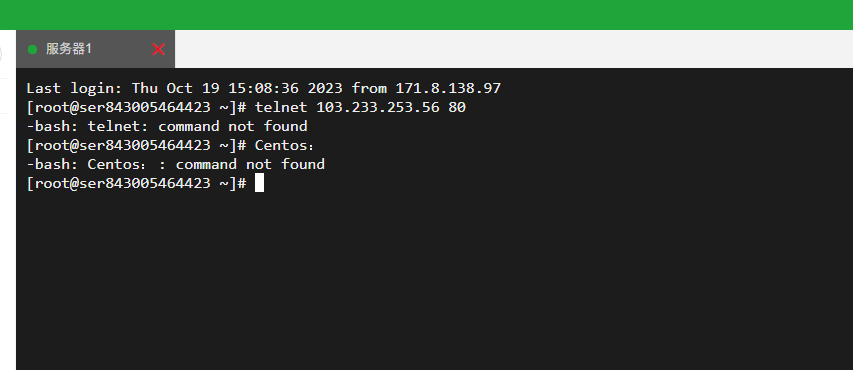853x370 pixels.
Task: Click port number 80 in telnet command
Action: click(x=457, y=107)
